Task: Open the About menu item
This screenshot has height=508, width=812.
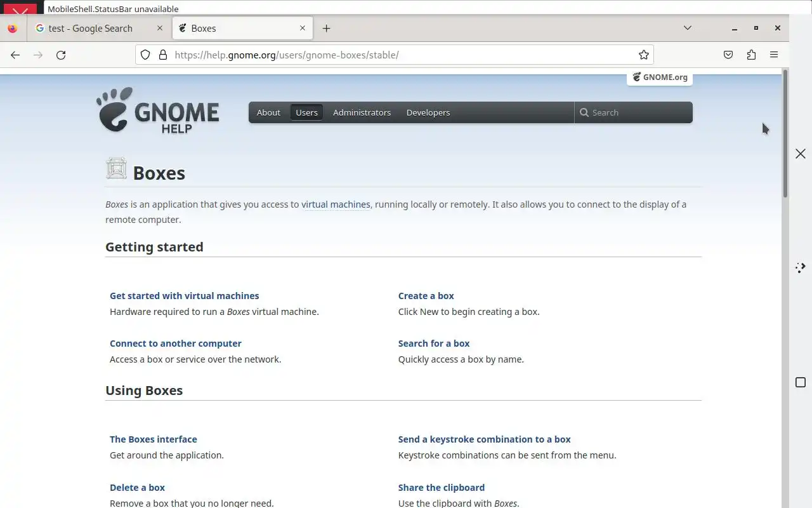Action: click(268, 112)
